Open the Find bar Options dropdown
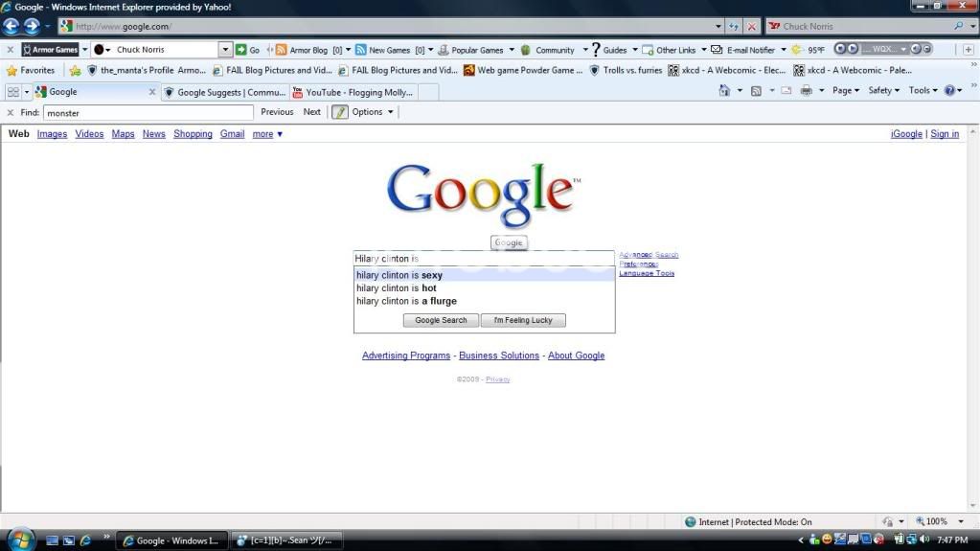Viewport: 980px width, 551px height. click(x=373, y=112)
